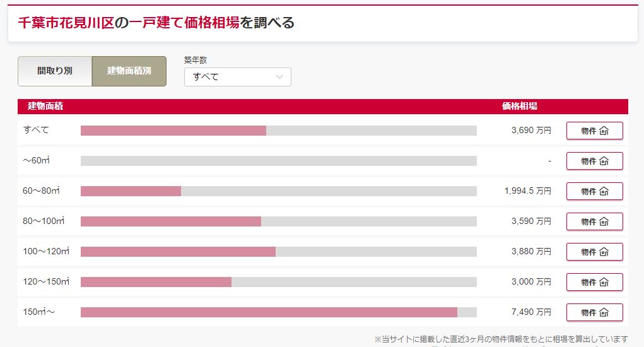Image resolution: width=644 pixels, height=347 pixels.
Task: Click house icon in 80～100㎡ row
Action: (x=604, y=221)
